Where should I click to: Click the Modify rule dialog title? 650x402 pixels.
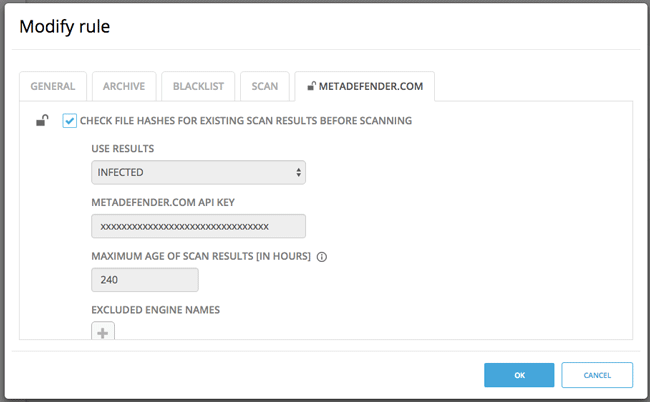tap(65, 26)
